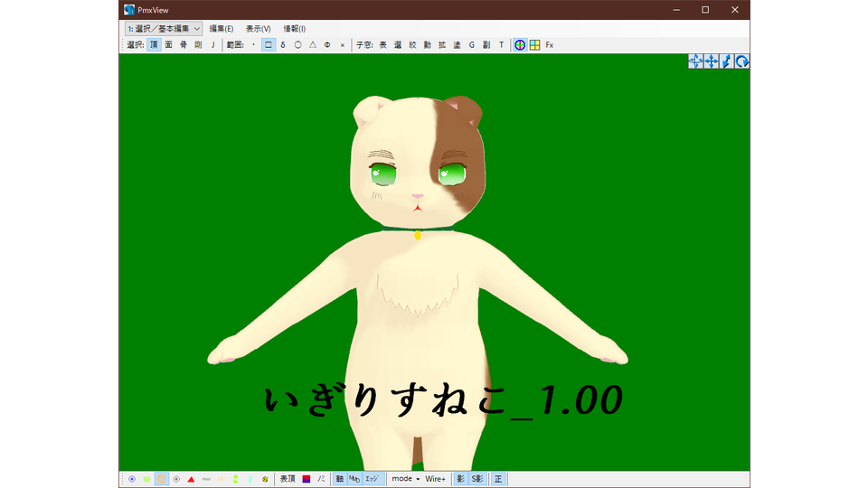Toggle the 正 view button
The image size is (868, 488).
tap(498, 479)
